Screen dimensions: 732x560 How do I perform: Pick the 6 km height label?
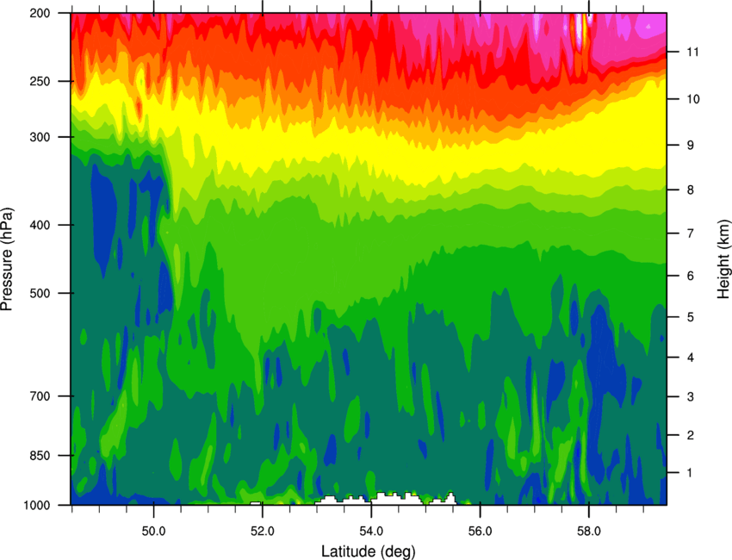tap(690, 276)
